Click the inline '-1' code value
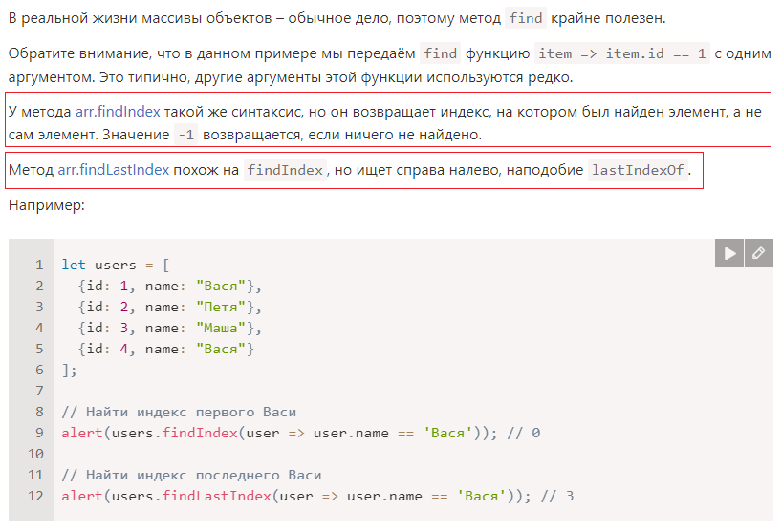782x532 pixels. [186, 135]
